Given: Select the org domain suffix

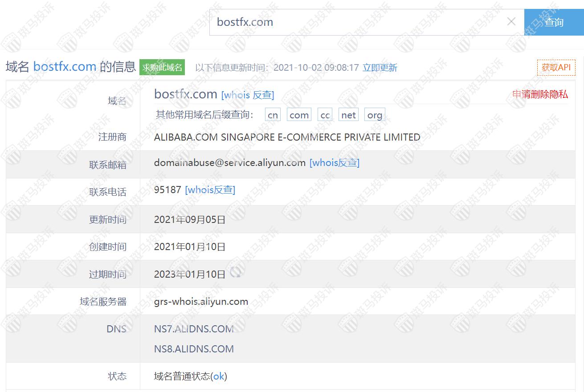Looking at the screenshot, I should (375, 115).
